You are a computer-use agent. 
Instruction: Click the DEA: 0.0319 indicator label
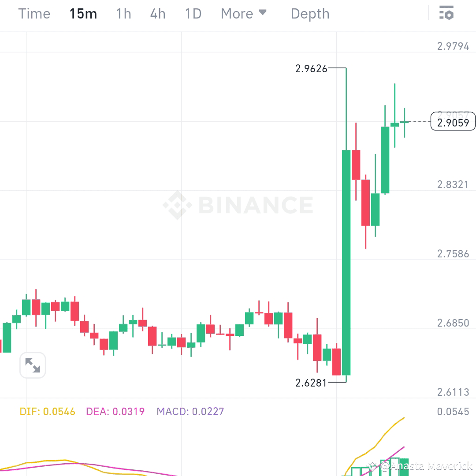point(115,411)
